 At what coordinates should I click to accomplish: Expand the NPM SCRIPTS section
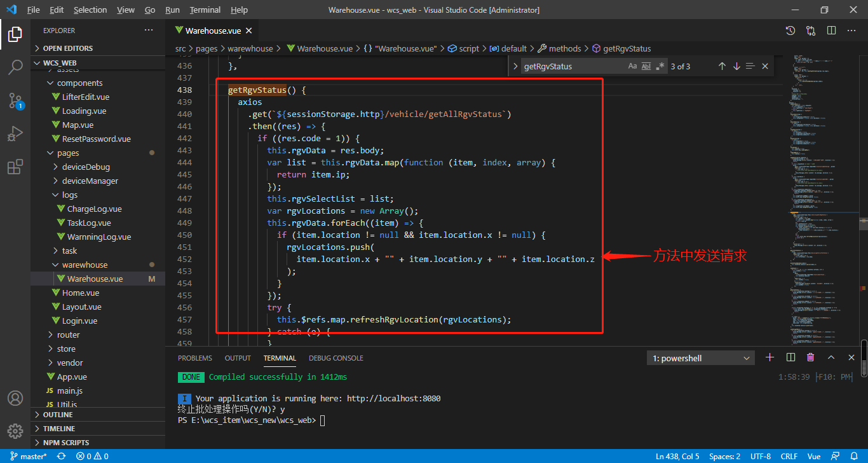click(98, 443)
